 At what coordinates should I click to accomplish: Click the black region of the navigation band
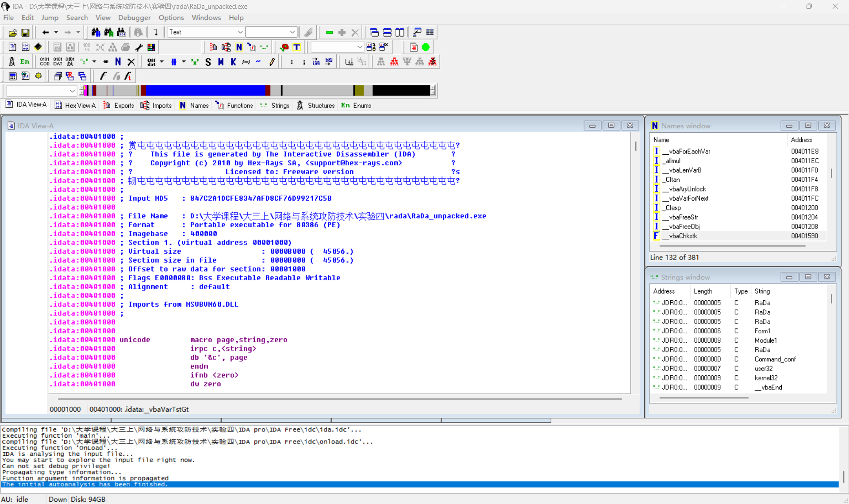click(401, 91)
